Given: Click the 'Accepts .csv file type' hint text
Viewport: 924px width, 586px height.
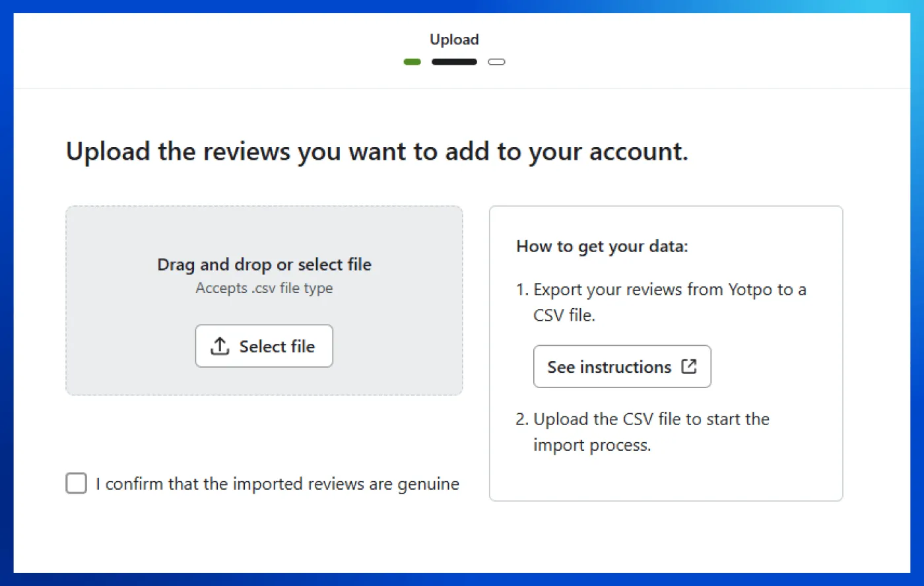Looking at the screenshot, I should 264,288.
